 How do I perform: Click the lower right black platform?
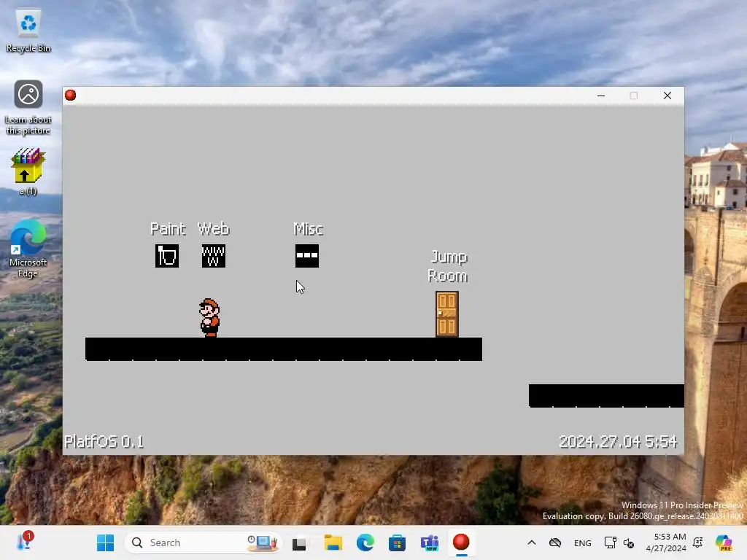coord(606,396)
